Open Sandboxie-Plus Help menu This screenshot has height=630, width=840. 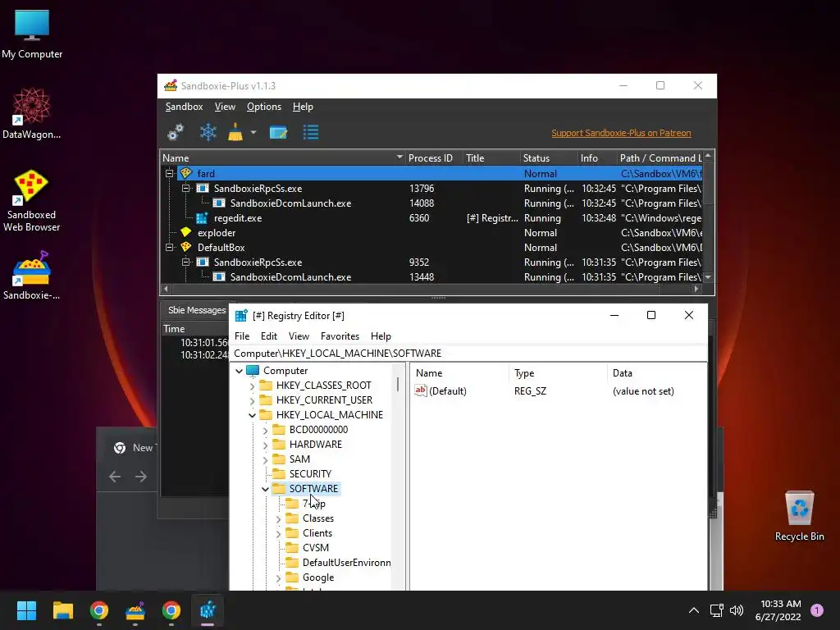tap(303, 107)
